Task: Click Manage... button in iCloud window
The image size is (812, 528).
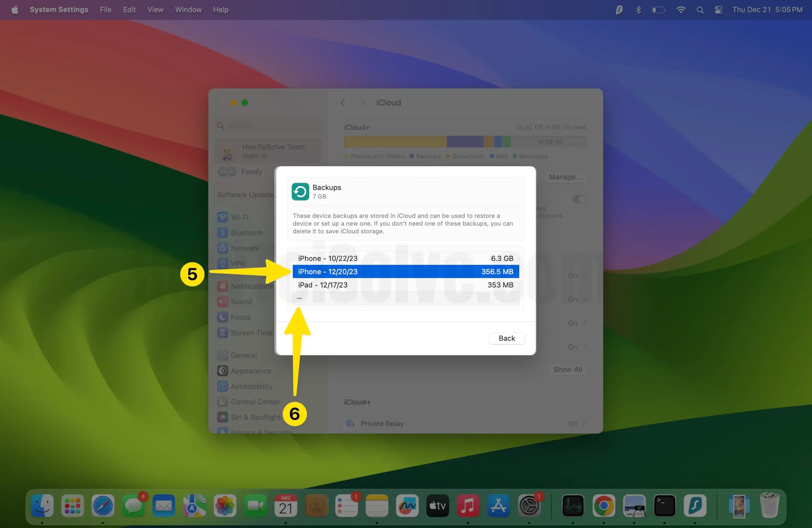Action: [x=565, y=177]
